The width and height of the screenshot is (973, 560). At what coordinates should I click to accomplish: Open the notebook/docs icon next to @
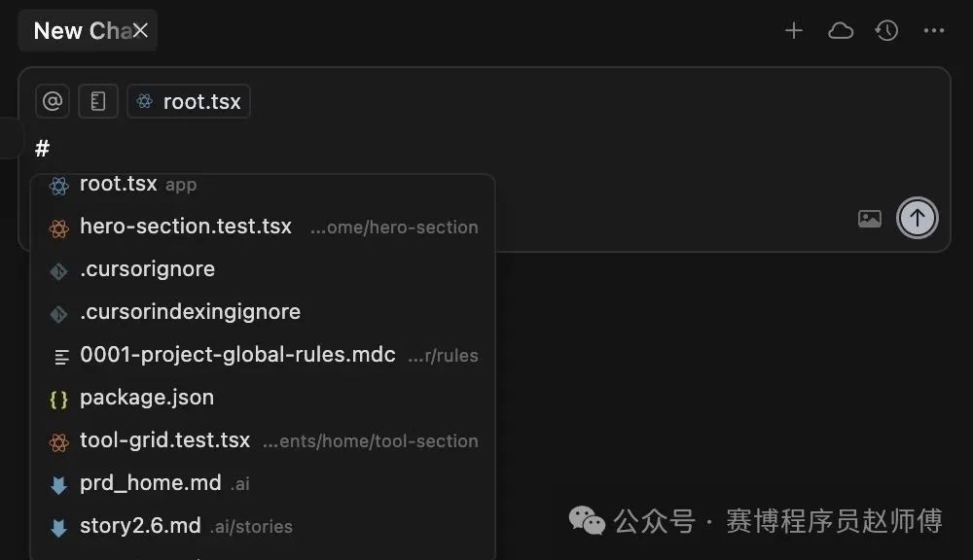pos(98,101)
